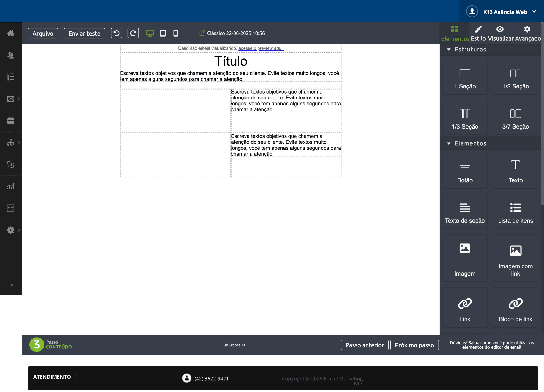Click template name Clássico 22-06-2025 10:56
The image size is (544, 392).
click(x=236, y=33)
